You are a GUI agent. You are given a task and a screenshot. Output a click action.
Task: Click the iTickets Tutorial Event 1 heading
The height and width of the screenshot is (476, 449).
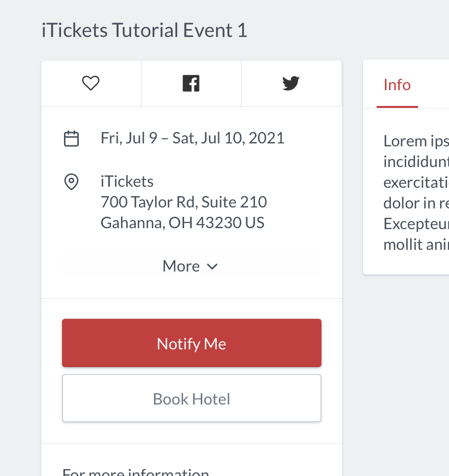(x=144, y=31)
